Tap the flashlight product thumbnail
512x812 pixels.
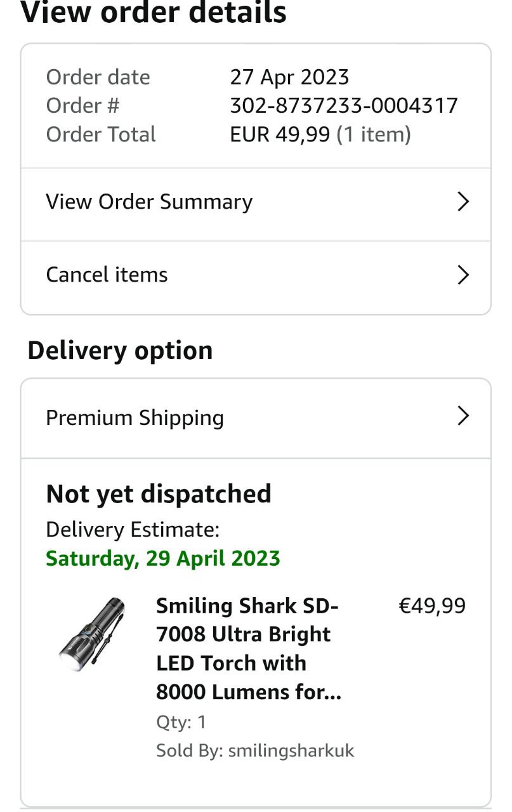pyautogui.click(x=91, y=634)
